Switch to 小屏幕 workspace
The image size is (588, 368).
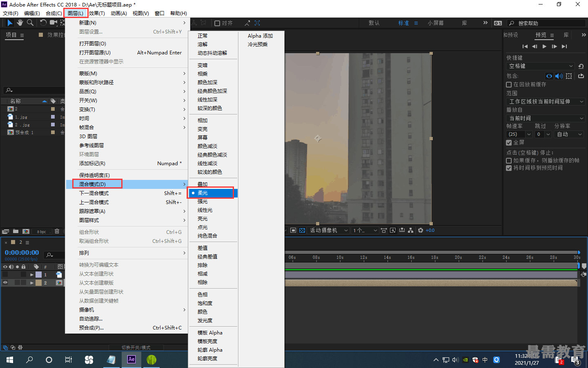pyautogui.click(x=436, y=23)
